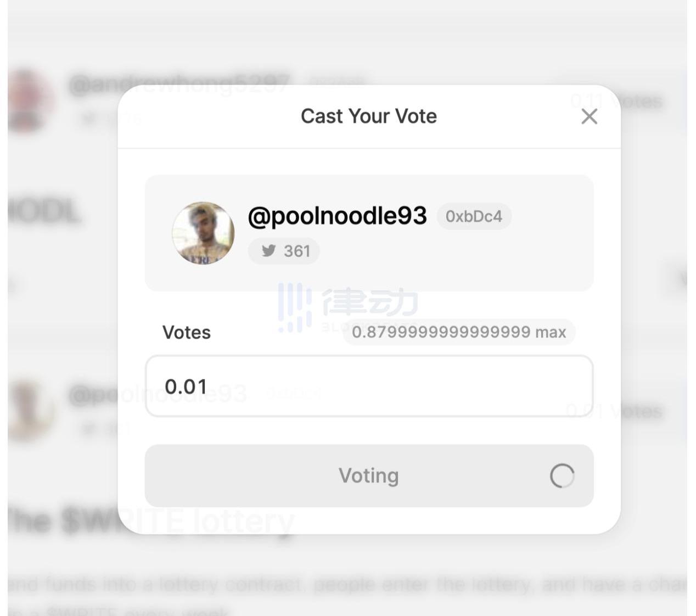Click the Cast Your Vote title

click(x=369, y=116)
